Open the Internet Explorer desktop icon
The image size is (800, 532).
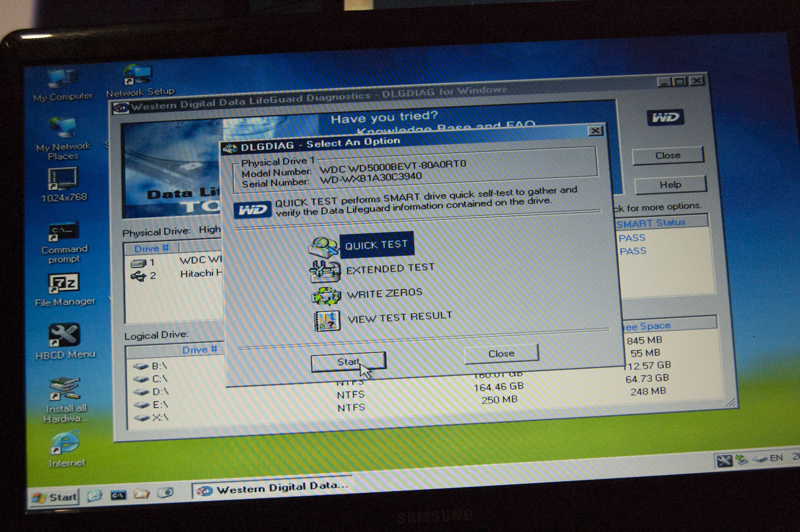point(65,443)
